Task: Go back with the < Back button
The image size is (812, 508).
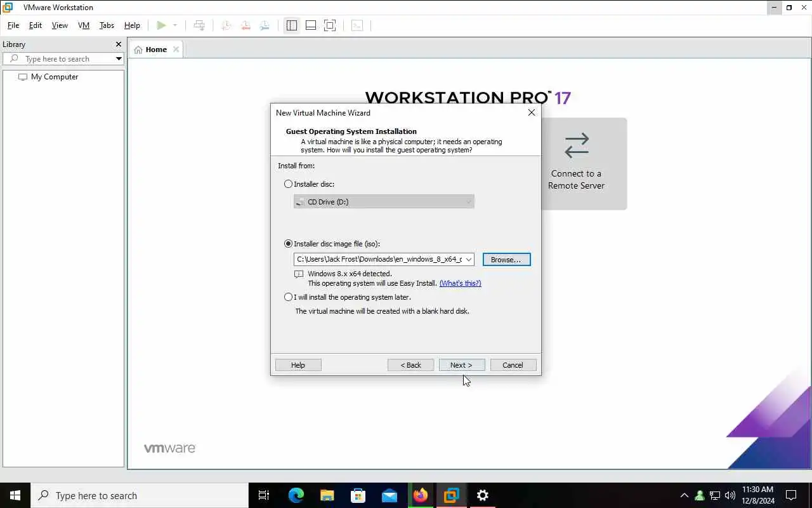Action: pos(410,365)
